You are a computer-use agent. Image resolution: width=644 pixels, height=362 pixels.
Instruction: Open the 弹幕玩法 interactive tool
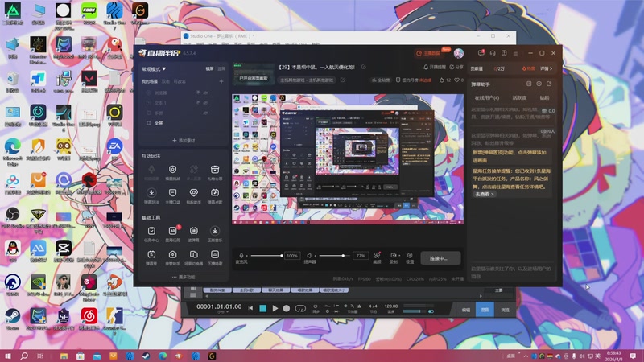pos(151,195)
